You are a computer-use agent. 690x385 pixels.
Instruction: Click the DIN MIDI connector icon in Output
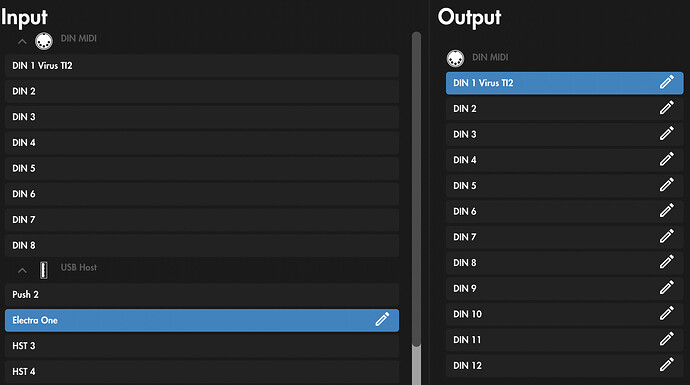(x=455, y=58)
